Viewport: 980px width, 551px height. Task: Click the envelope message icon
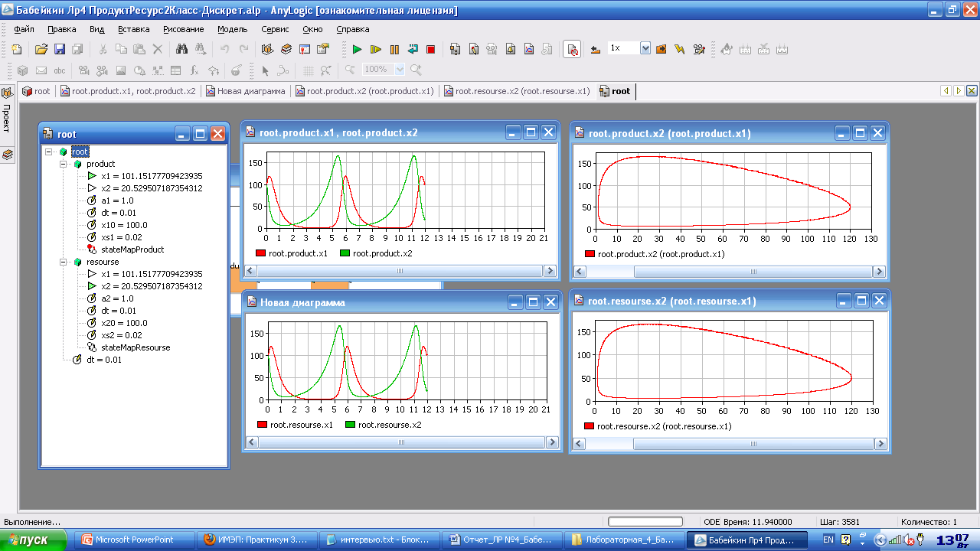coord(41,70)
